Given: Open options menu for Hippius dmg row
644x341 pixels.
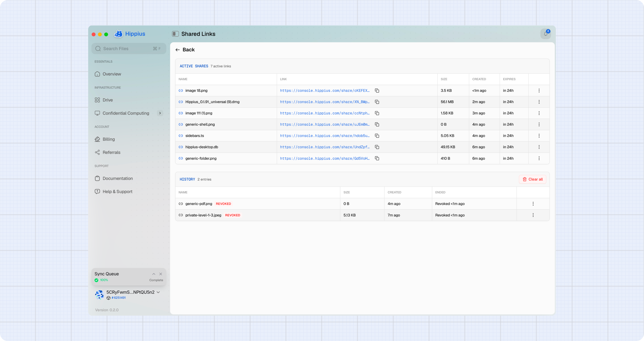Looking at the screenshot, I should click(x=539, y=102).
